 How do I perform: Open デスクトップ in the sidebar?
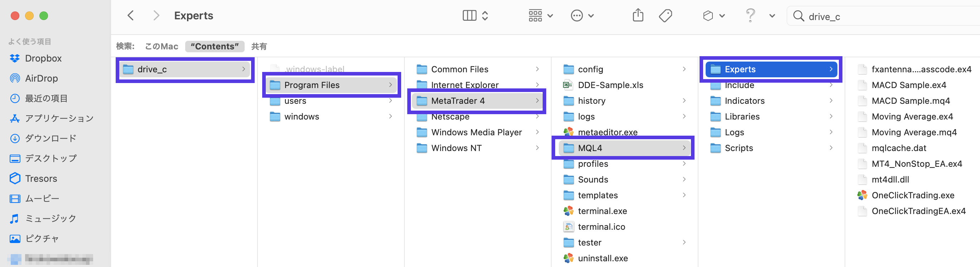pos(43,158)
